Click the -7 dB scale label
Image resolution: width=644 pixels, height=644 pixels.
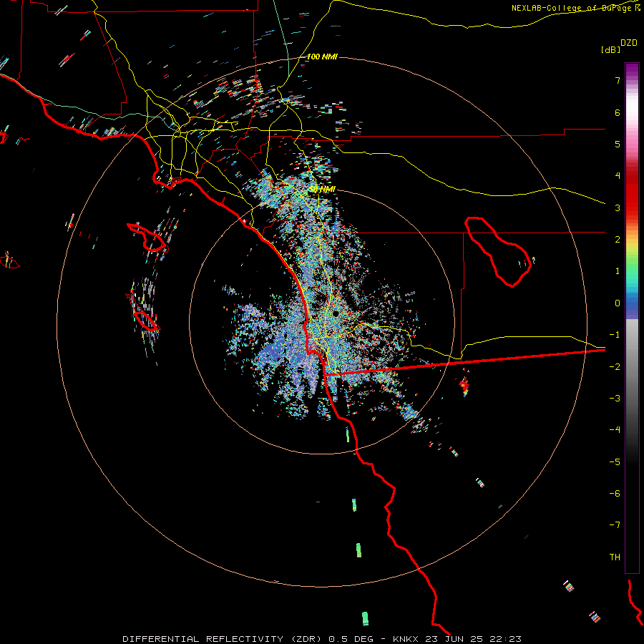615,525
